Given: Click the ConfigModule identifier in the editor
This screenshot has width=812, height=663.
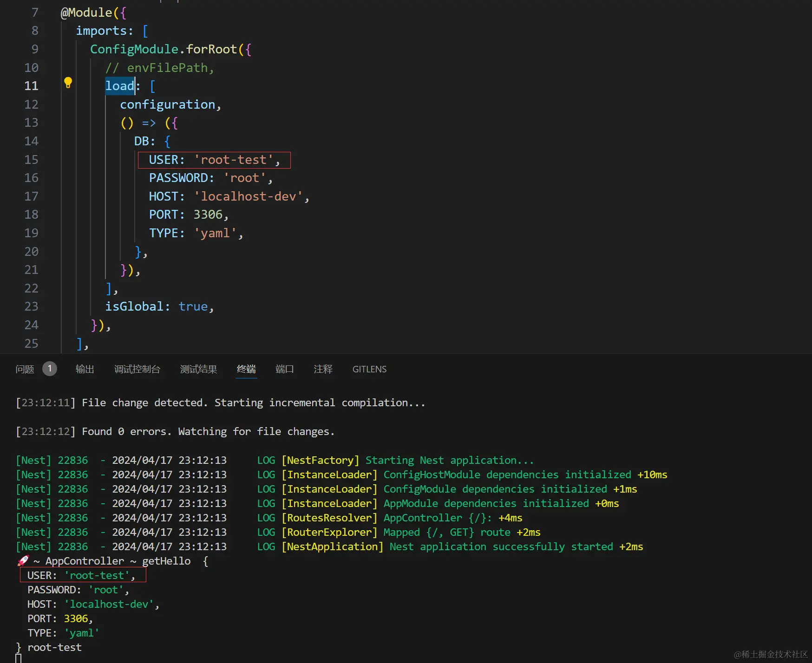Looking at the screenshot, I should (134, 49).
